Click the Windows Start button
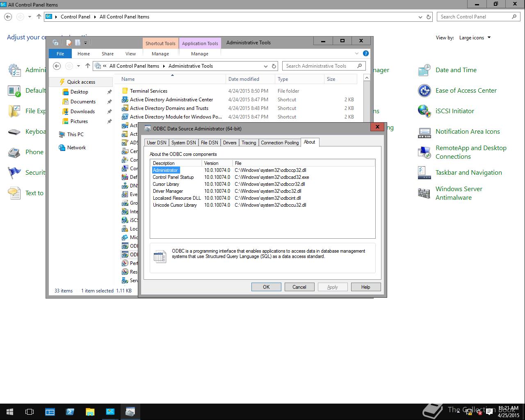525x420 pixels. click(10, 412)
